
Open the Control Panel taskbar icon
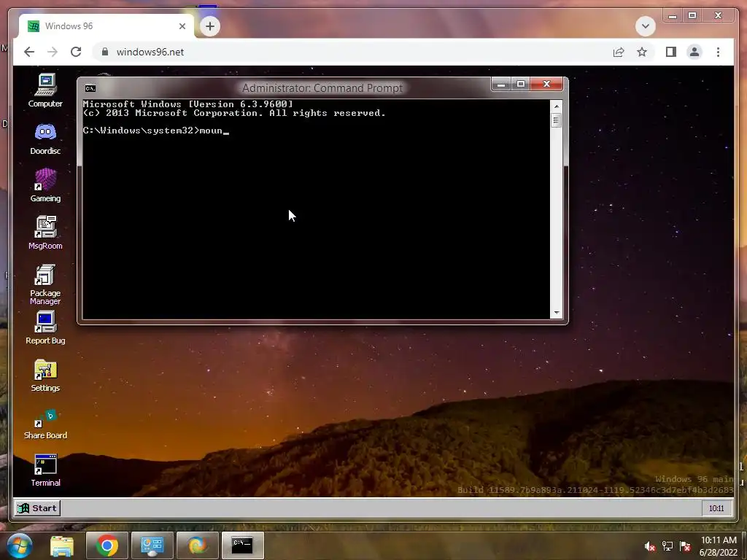tap(152, 545)
